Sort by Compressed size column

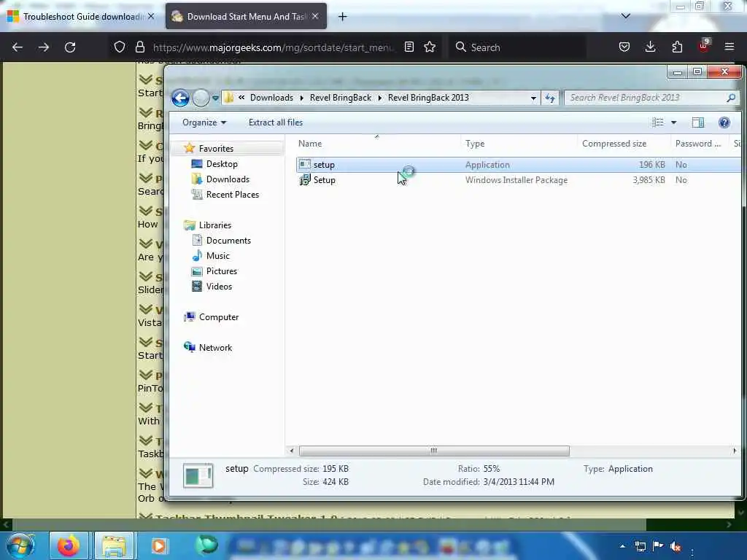tap(623, 144)
